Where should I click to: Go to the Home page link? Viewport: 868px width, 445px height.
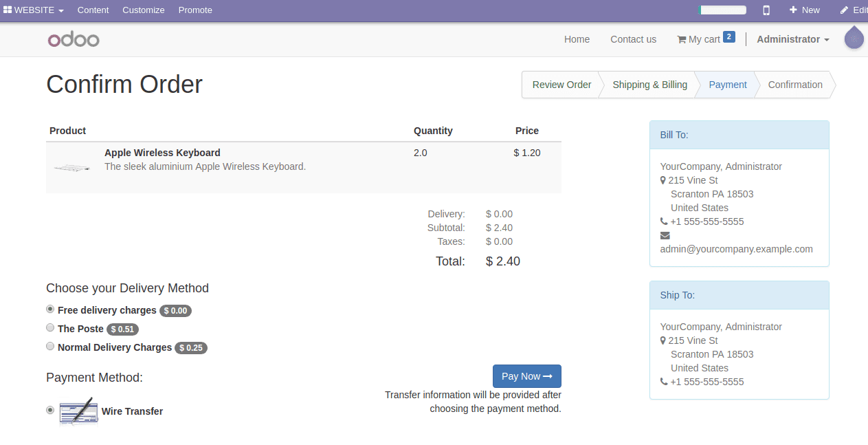pyautogui.click(x=577, y=39)
